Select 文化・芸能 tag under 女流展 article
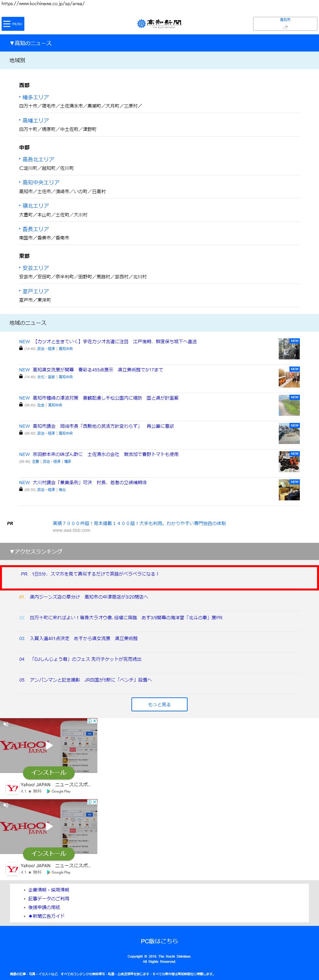This screenshot has width=319, height=980. coord(46,377)
